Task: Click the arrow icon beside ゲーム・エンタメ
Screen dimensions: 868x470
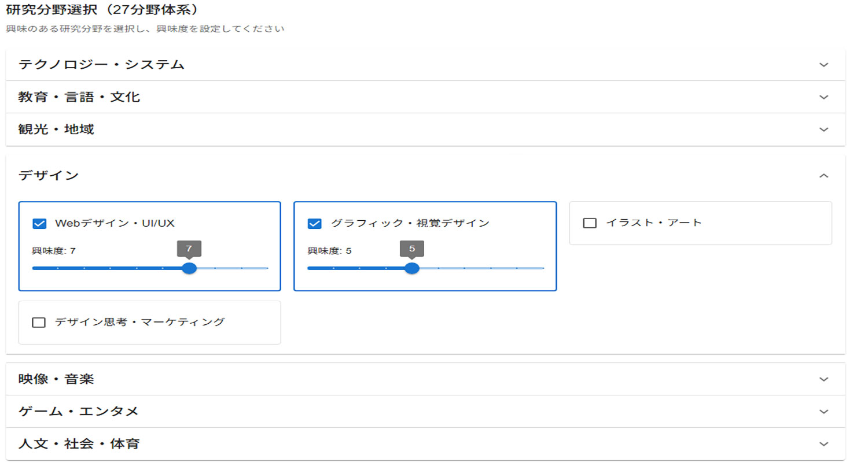Action: coord(823,412)
